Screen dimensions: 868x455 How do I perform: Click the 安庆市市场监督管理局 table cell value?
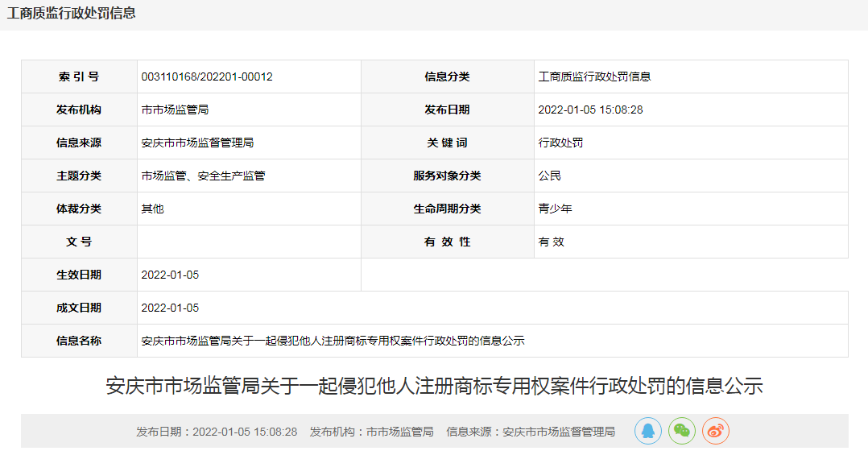tap(197, 143)
